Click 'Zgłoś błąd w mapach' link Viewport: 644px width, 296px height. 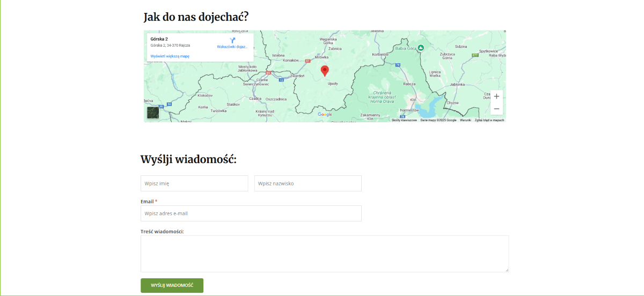tap(489, 120)
